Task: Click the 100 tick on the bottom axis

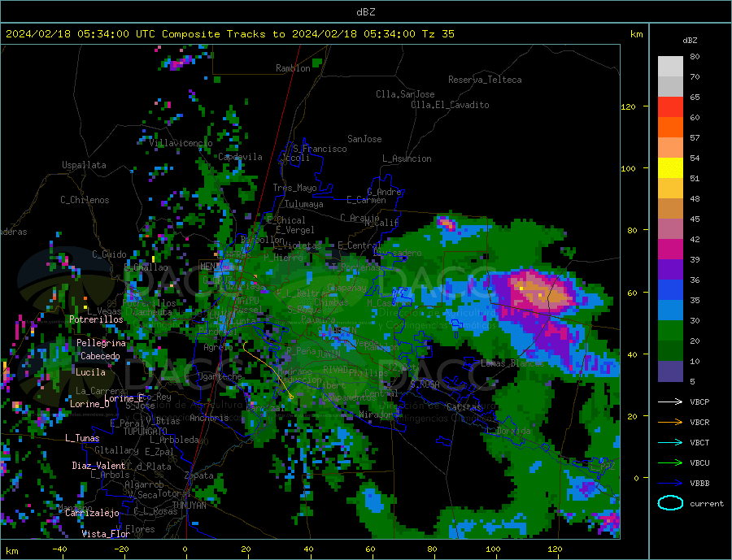Action: [493, 549]
